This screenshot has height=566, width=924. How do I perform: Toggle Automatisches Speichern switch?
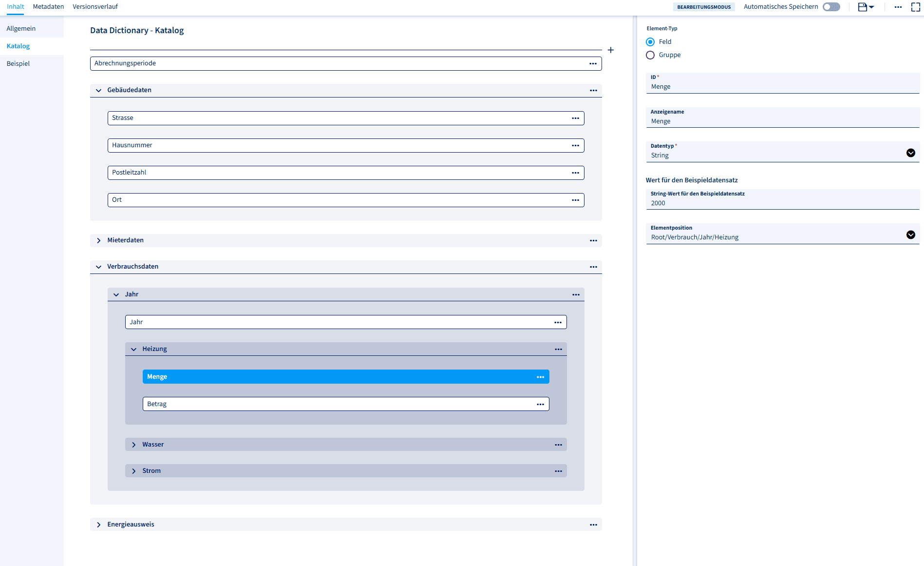click(x=831, y=7)
